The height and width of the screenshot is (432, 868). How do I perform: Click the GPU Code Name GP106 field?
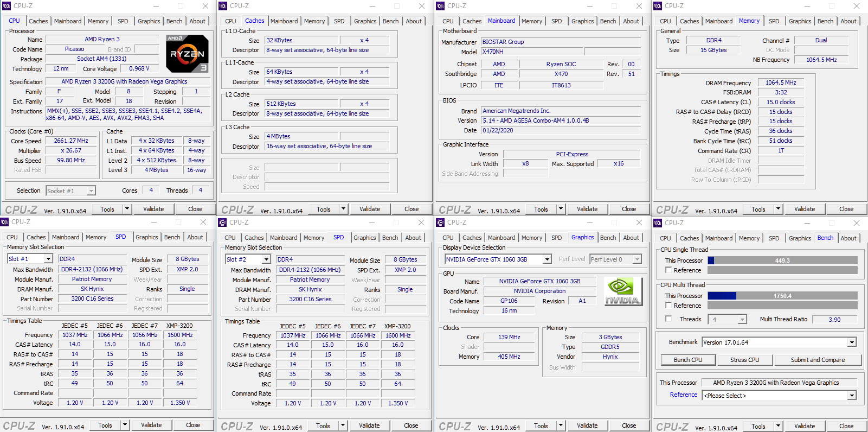click(509, 301)
